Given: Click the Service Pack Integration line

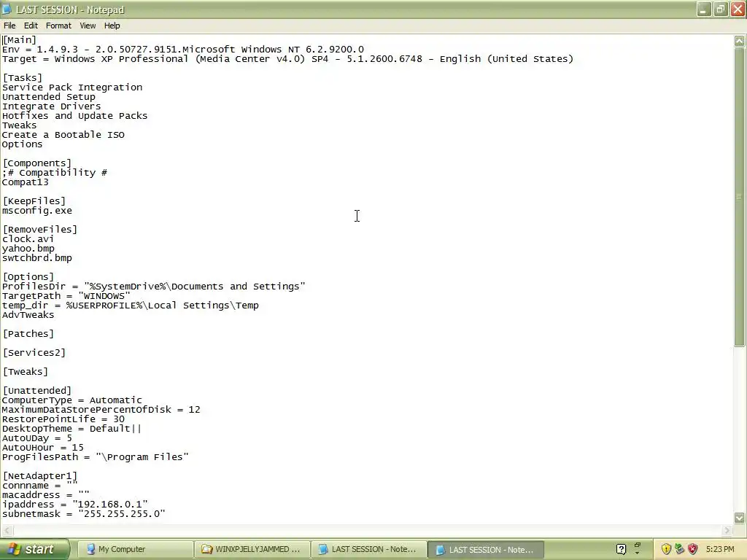Looking at the screenshot, I should (x=72, y=87).
